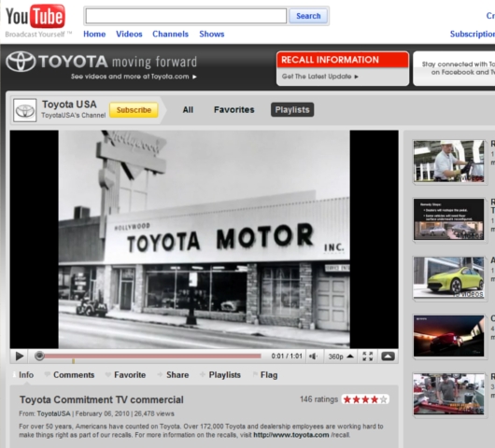Flag the video
The image size is (495, 448).
click(x=269, y=375)
